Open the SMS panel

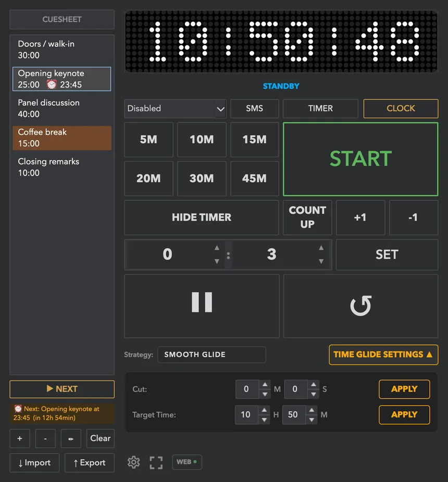tap(254, 108)
